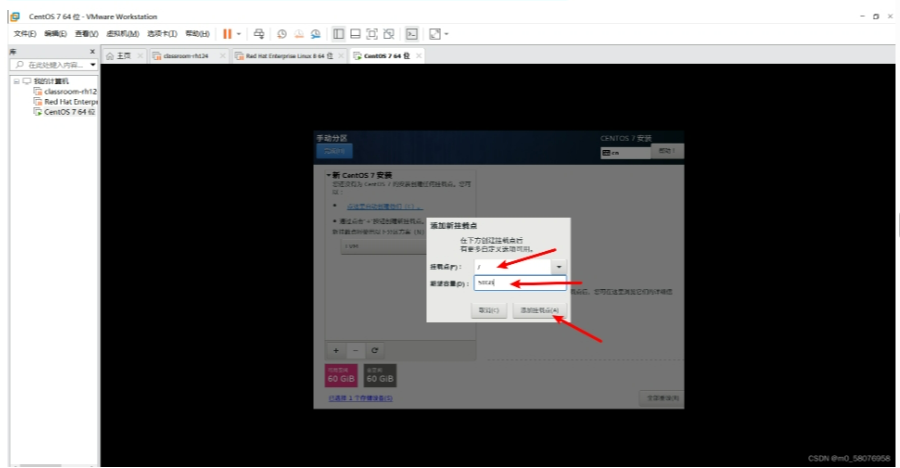Close the library panel

coord(92,52)
